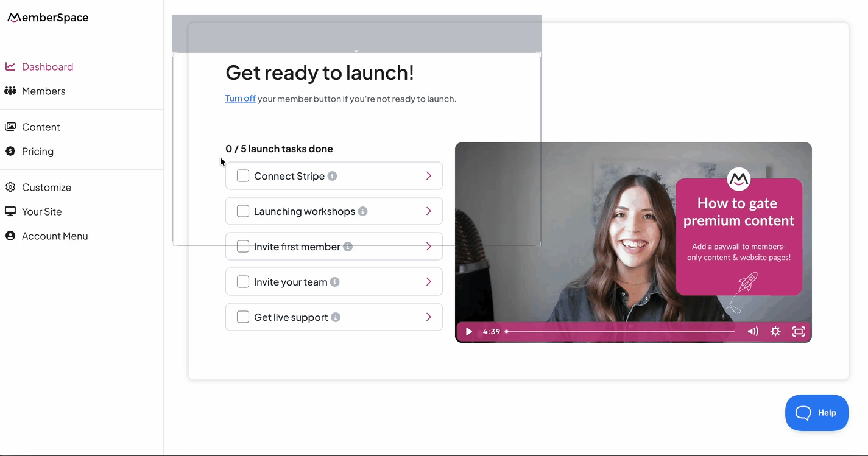Check the Invite first member checkbox

(243, 247)
